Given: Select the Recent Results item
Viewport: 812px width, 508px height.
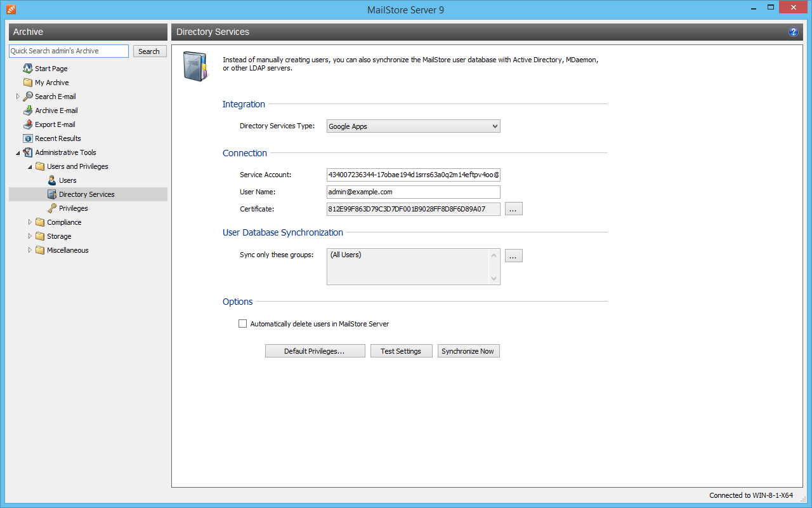Looking at the screenshot, I should tap(58, 138).
